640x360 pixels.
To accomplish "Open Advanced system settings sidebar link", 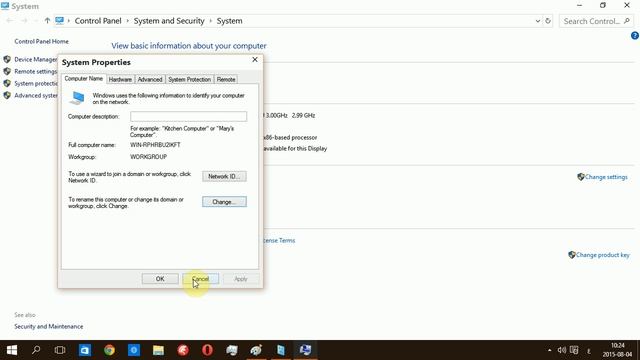I will click(x=36, y=96).
